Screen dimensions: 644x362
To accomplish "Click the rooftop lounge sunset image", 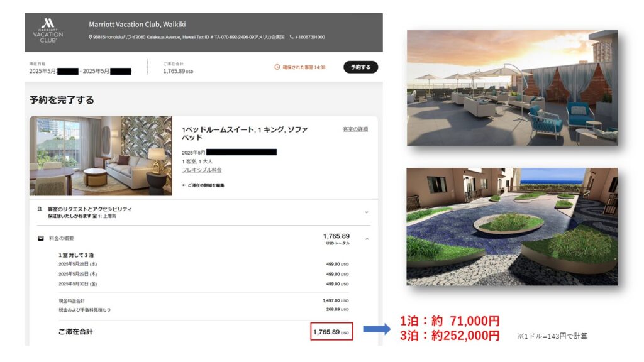I will [512, 88].
